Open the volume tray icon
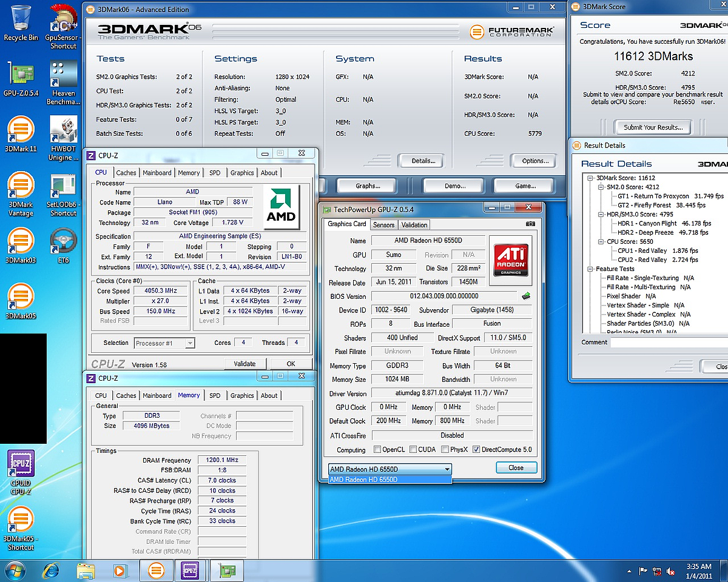The width and height of the screenshot is (728, 582). 672,571
